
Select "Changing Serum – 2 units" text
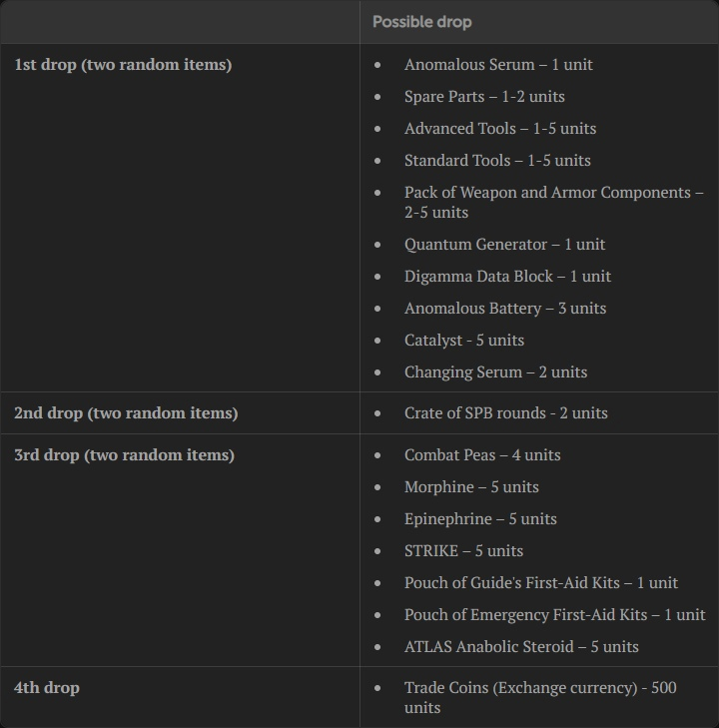495,372
